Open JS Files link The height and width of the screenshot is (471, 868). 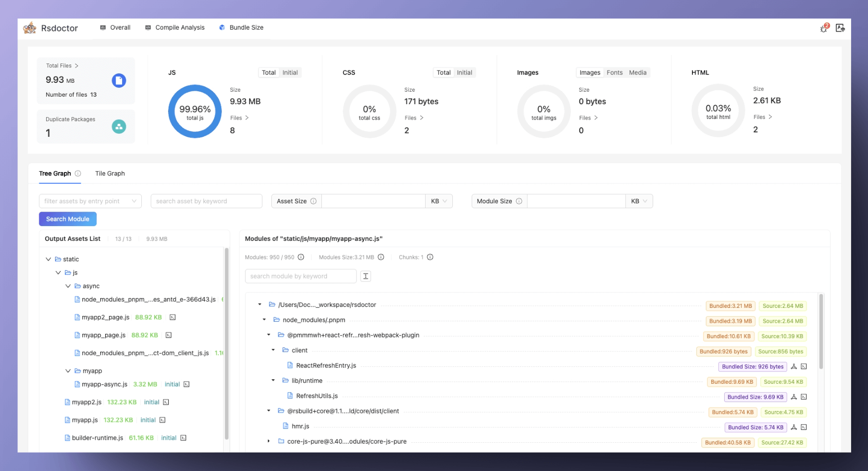(240, 118)
